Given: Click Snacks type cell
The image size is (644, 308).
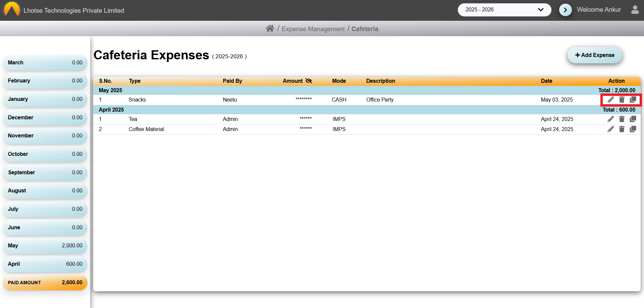Looking at the screenshot, I should 137,100.
